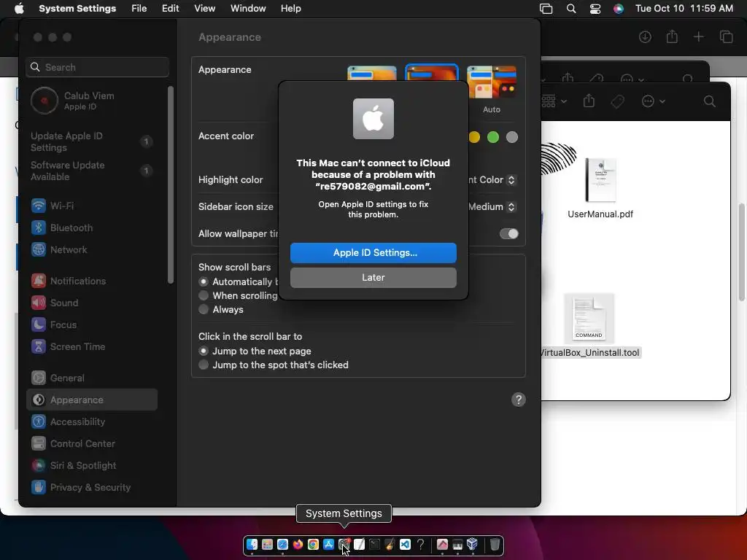
Task: Open the Edit menu
Action: click(x=170, y=9)
